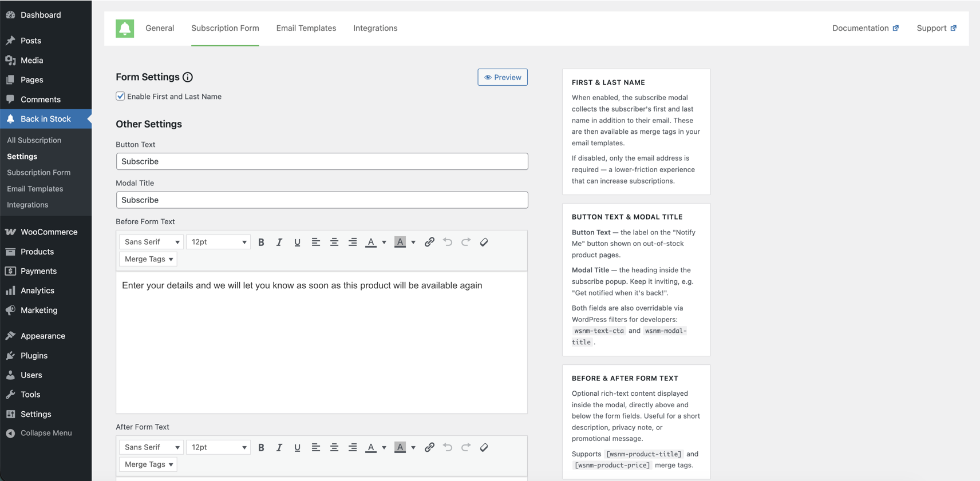
Task: Toggle bold in After Form Text toolbar
Action: (x=261, y=447)
